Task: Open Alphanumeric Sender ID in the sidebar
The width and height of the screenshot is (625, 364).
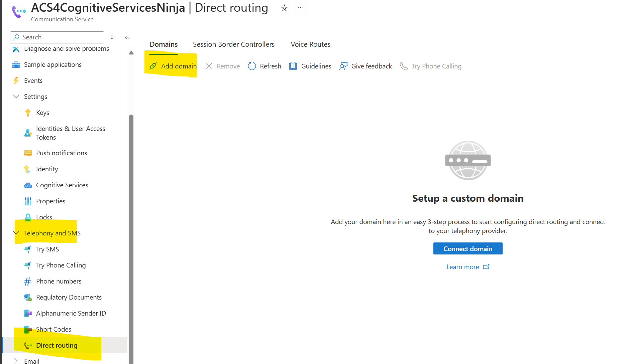Action: tap(71, 314)
